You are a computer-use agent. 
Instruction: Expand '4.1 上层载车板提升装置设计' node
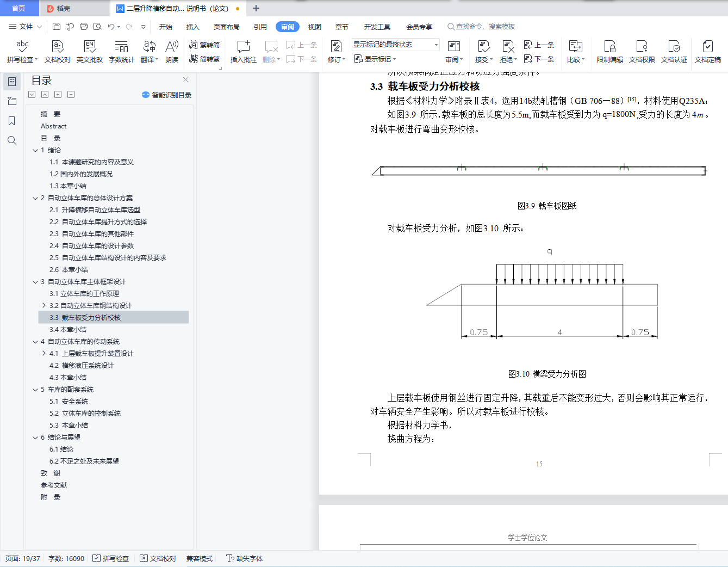[x=44, y=354]
